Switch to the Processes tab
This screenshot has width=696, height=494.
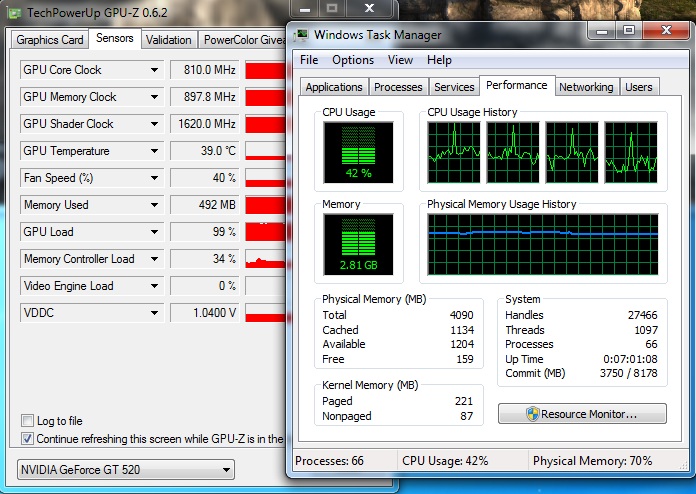coord(398,87)
